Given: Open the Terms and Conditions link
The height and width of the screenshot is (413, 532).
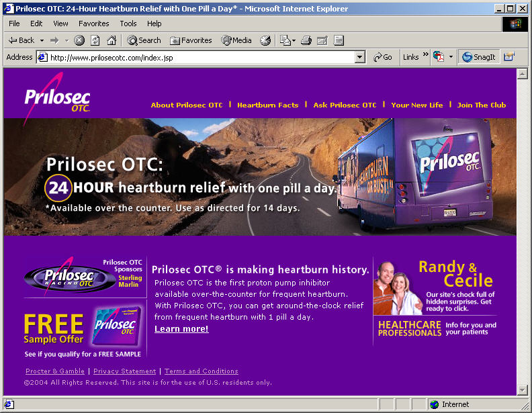Looking at the screenshot, I should coord(202,371).
